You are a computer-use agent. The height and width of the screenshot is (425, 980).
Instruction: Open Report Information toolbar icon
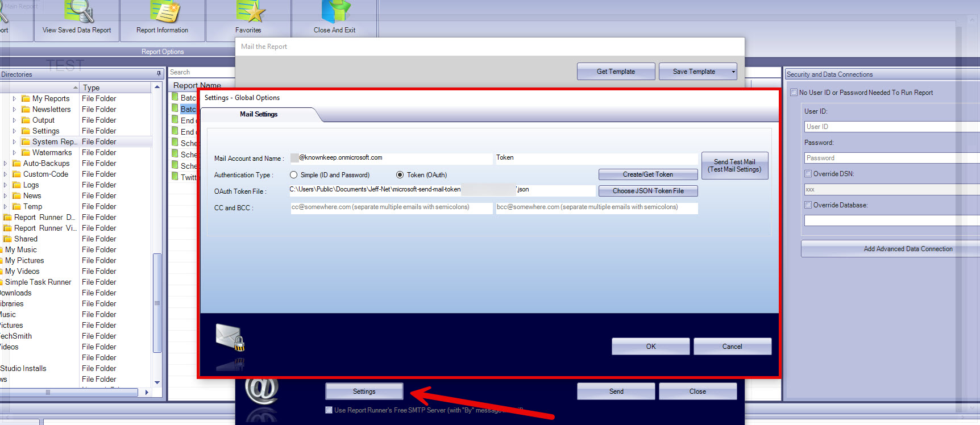[164, 11]
